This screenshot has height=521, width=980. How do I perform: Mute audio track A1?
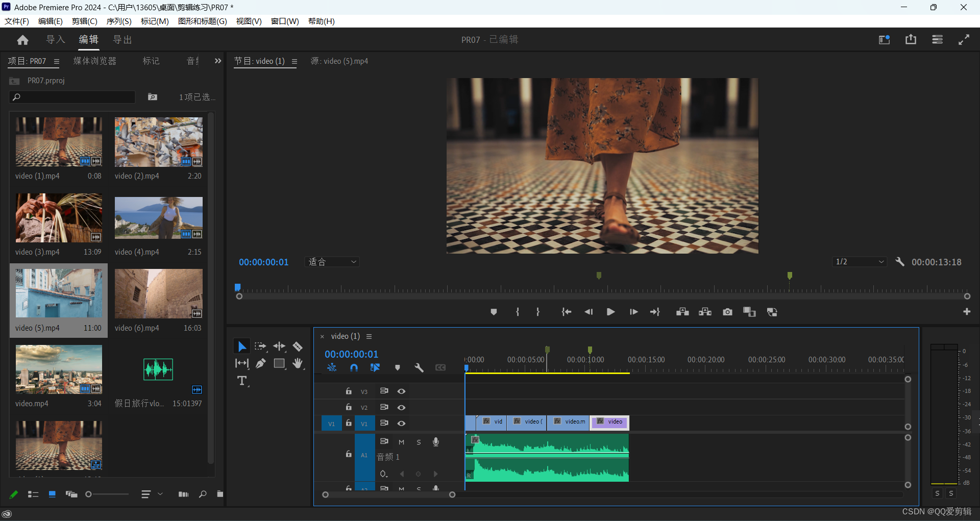tap(402, 442)
